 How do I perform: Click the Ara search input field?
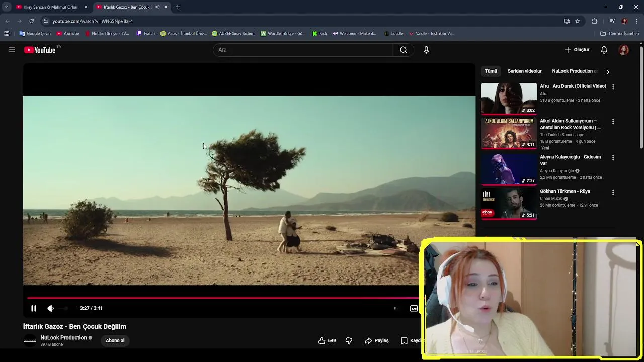click(303, 50)
